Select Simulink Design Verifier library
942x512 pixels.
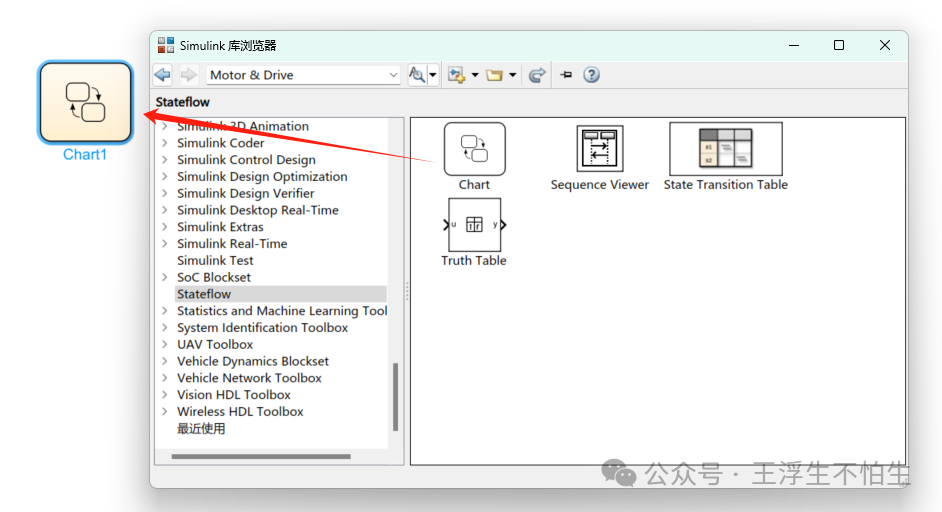tap(246, 194)
